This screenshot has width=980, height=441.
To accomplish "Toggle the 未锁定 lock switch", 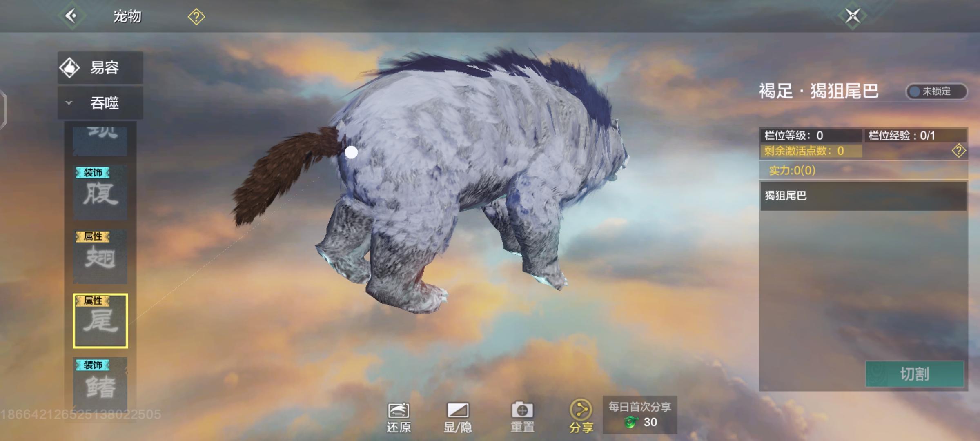I will [936, 91].
